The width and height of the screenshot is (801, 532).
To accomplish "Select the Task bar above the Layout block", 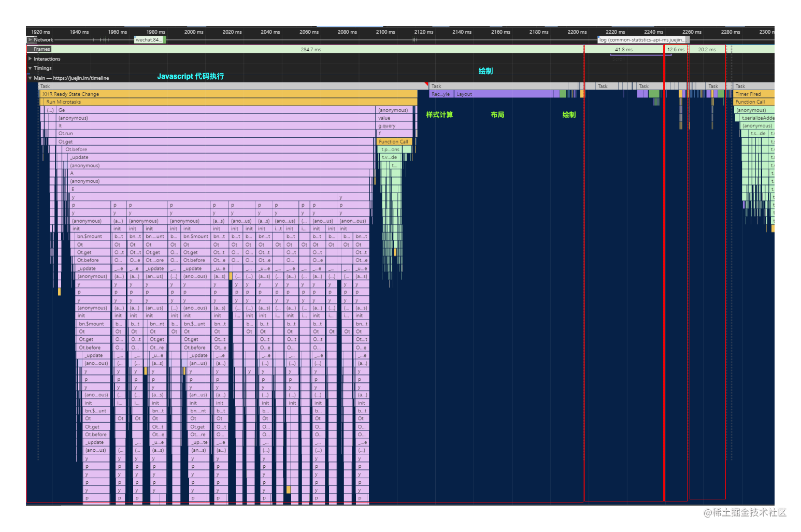I will click(498, 87).
